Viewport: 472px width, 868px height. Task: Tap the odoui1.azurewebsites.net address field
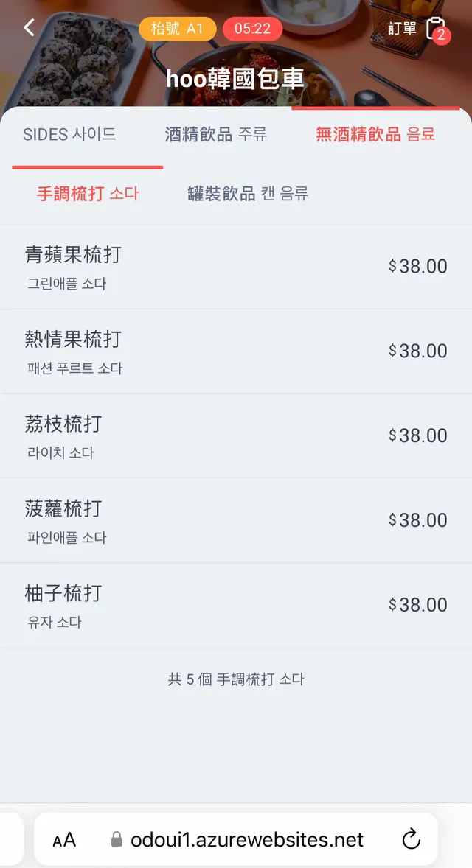tap(247, 840)
